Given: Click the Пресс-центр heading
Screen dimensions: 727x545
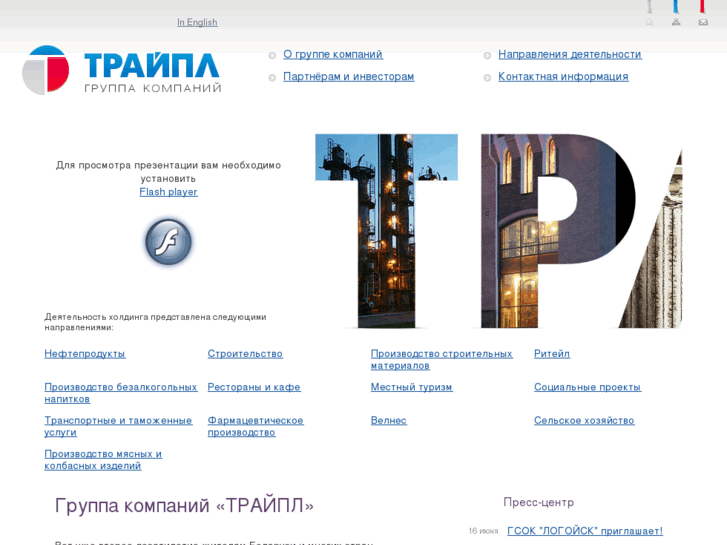Looking at the screenshot, I should coord(539,502).
